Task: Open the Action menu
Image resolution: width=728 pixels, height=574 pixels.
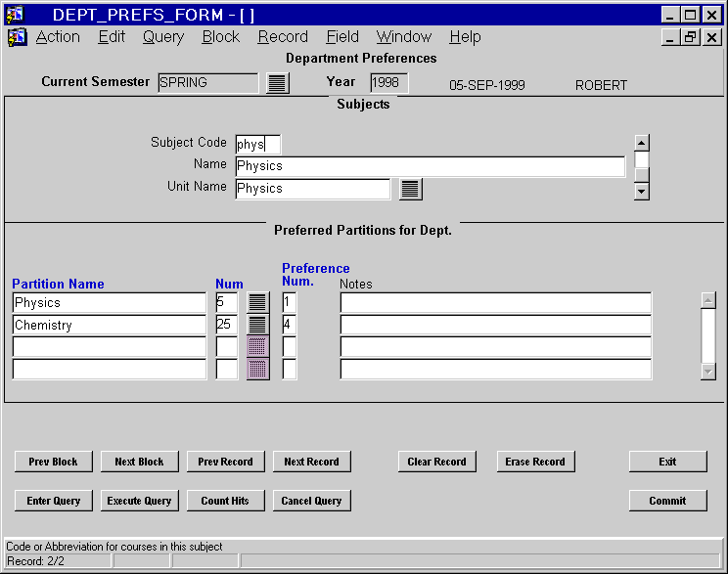Action: point(58,36)
